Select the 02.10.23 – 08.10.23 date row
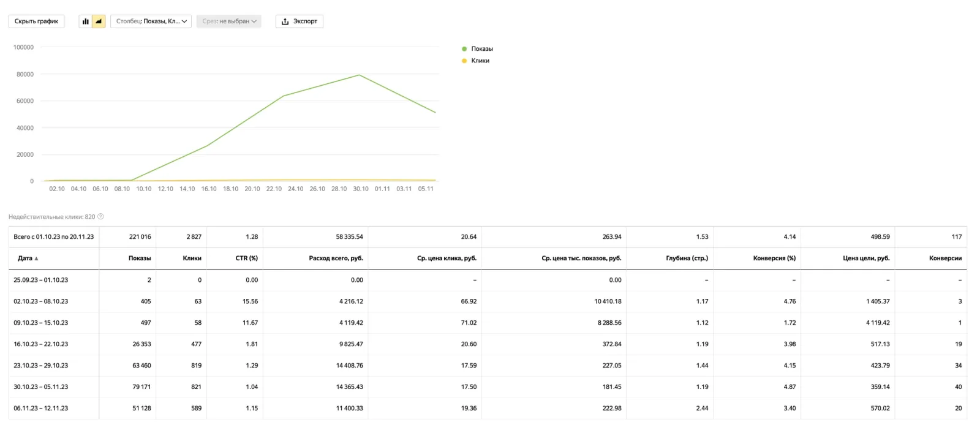 488,301
